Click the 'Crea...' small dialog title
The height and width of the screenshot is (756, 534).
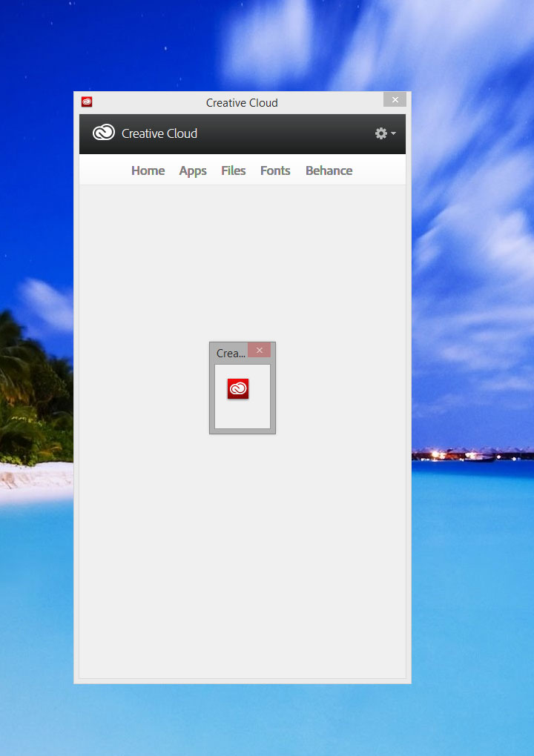231,354
